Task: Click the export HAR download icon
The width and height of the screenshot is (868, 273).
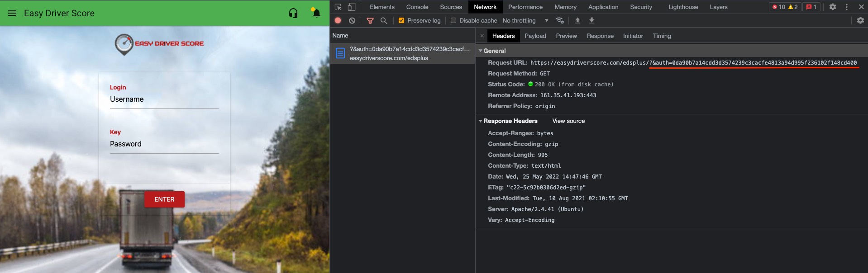Action: point(591,20)
